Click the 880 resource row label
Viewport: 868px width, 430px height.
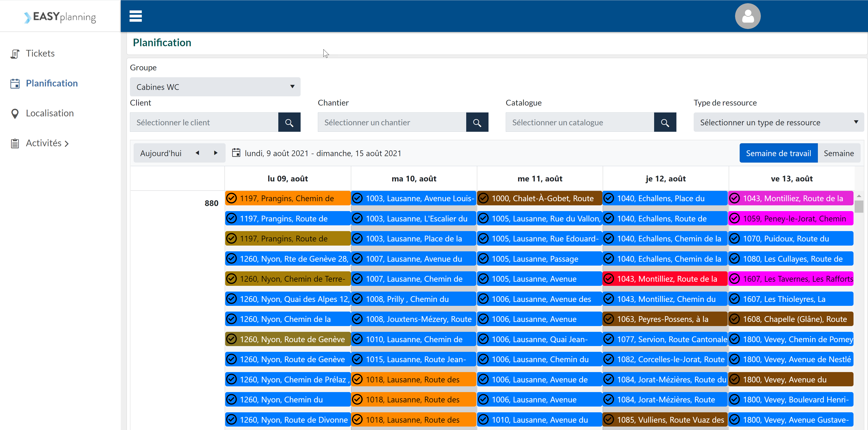[211, 203]
